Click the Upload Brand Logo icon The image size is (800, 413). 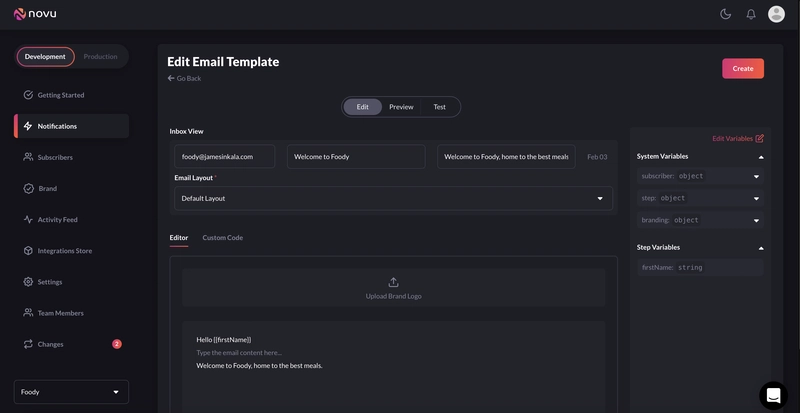point(393,283)
